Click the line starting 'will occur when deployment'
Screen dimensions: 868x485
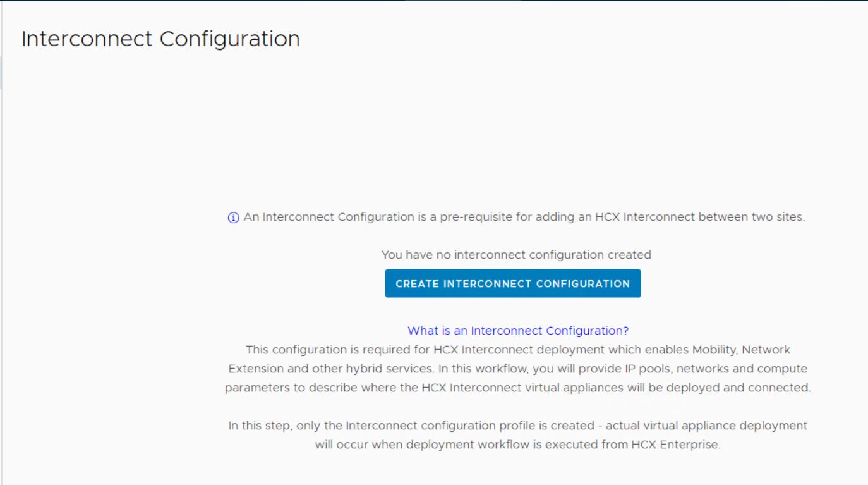tap(517, 445)
